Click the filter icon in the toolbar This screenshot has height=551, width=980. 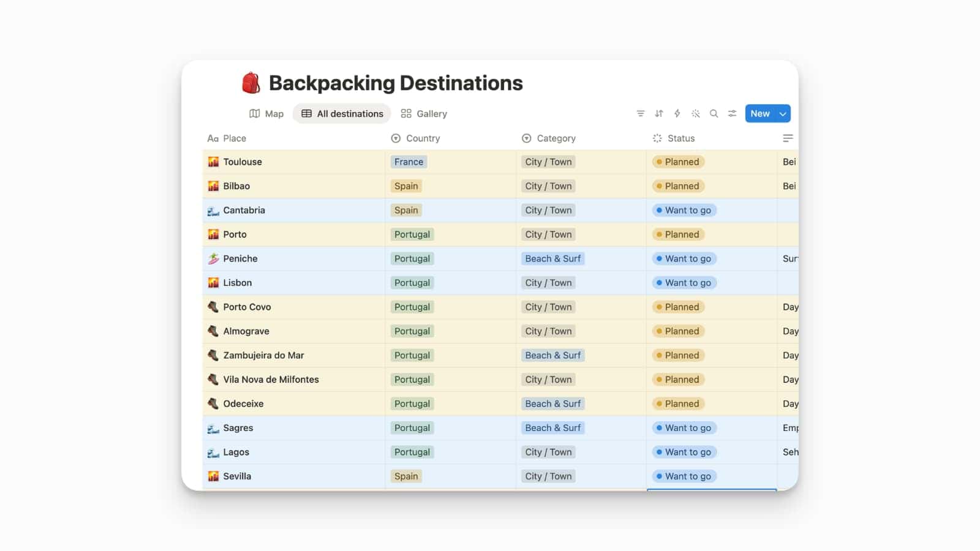(x=641, y=114)
